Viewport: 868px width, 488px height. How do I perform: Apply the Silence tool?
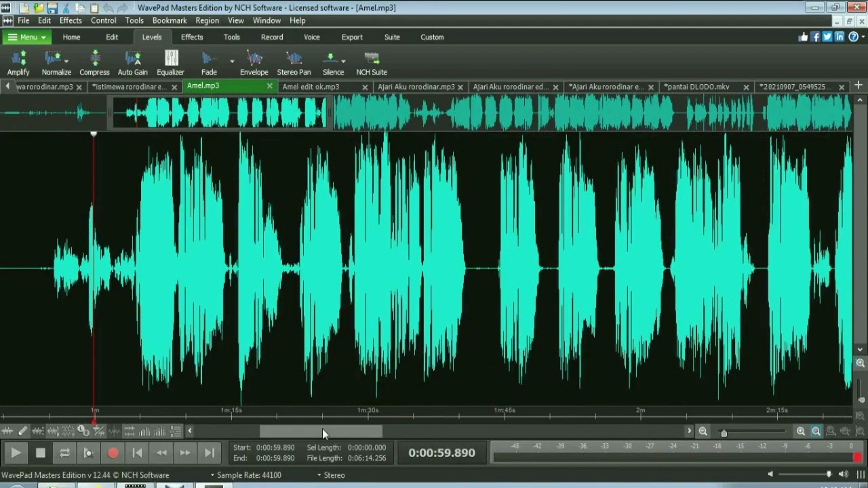pyautogui.click(x=332, y=63)
